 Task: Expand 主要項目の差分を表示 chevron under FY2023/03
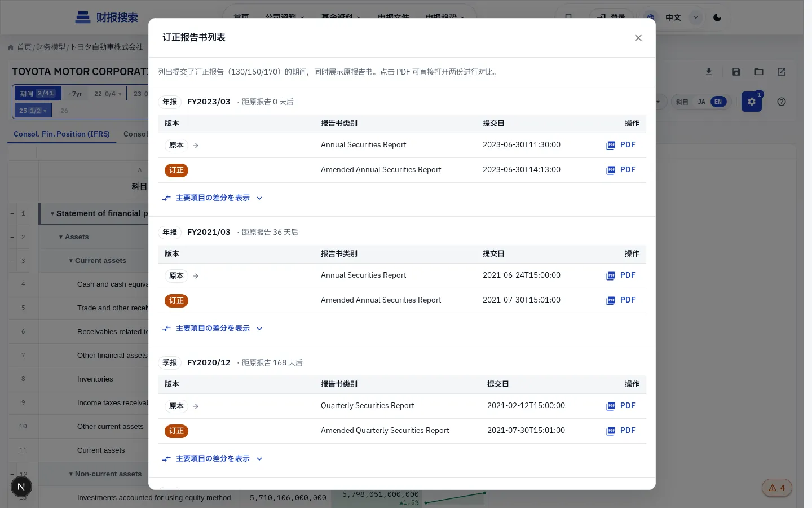pyautogui.click(x=259, y=198)
